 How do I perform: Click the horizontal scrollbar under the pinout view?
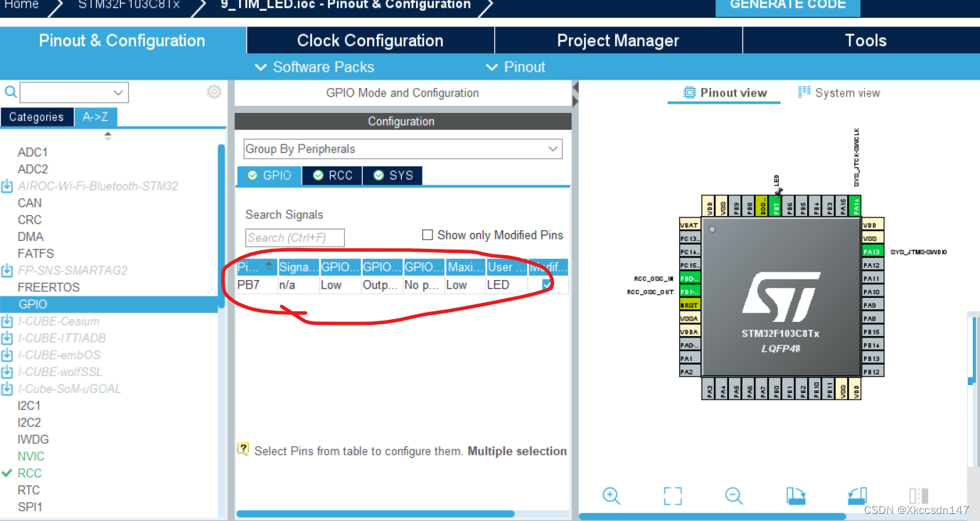[713, 516]
